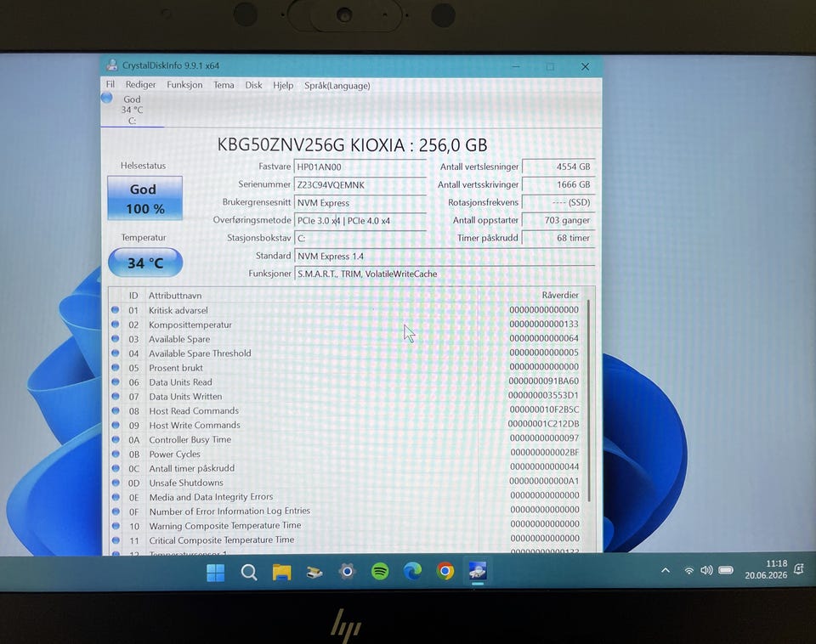Click the CrystalDiskInfo taskbar icon

(x=478, y=571)
